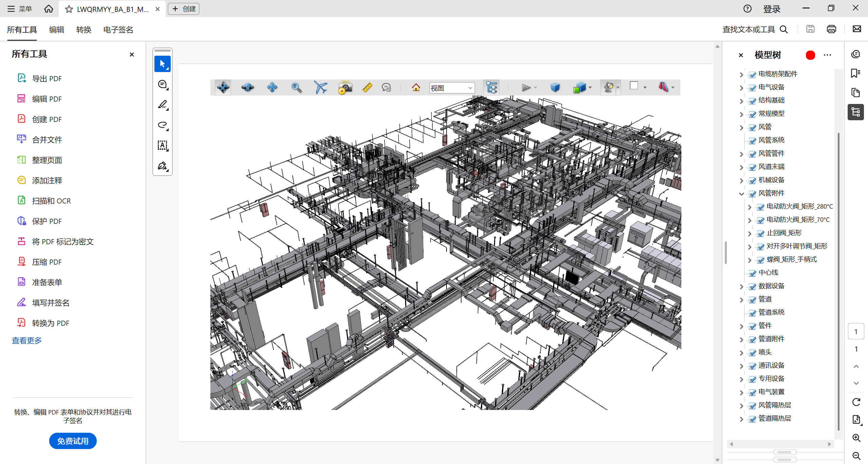This screenshot has width=868, height=464.
Task: Uncheck the 风管 visibility checkbox
Action: (x=753, y=127)
